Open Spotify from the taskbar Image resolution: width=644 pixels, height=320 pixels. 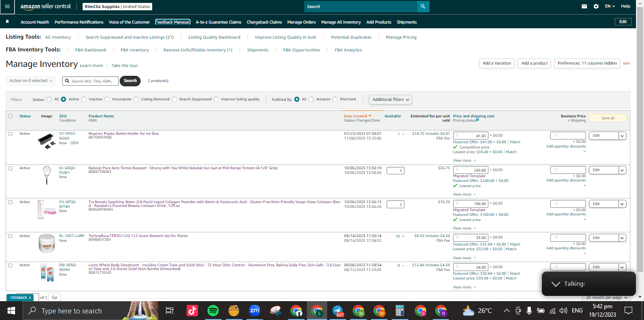[x=213, y=311]
